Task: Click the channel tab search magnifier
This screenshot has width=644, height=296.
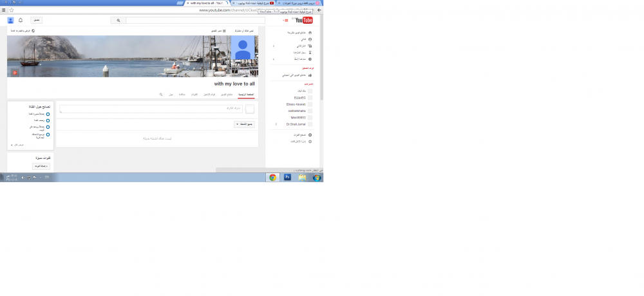Action: pyautogui.click(x=161, y=95)
